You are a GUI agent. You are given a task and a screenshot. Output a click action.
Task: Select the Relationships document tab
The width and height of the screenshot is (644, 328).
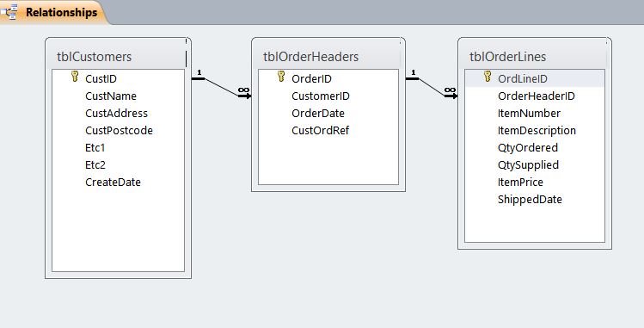coord(53,12)
